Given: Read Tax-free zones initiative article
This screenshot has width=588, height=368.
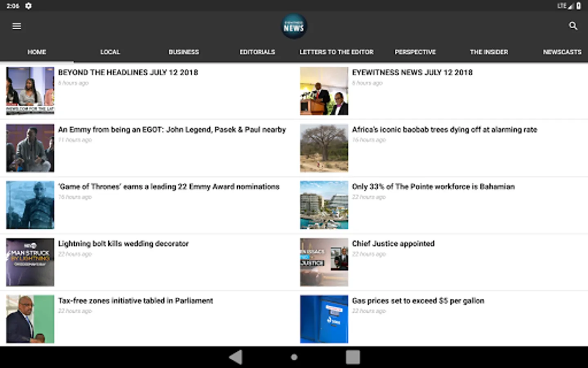Looking at the screenshot, I should point(136,301).
